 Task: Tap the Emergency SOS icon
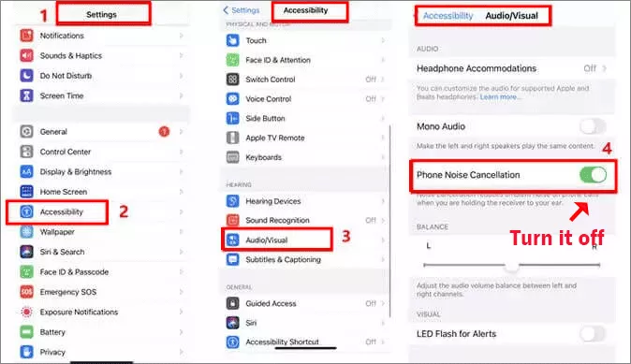(26, 292)
